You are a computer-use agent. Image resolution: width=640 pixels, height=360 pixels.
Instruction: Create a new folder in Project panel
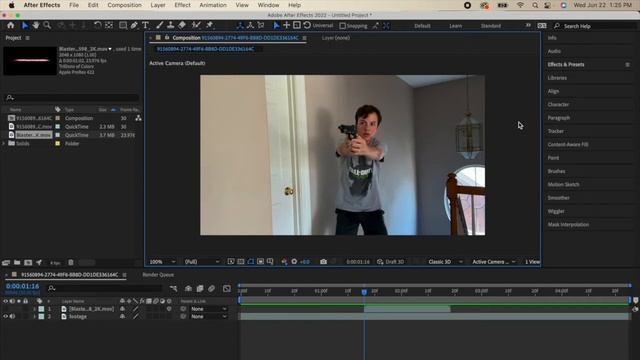click(x=17, y=262)
